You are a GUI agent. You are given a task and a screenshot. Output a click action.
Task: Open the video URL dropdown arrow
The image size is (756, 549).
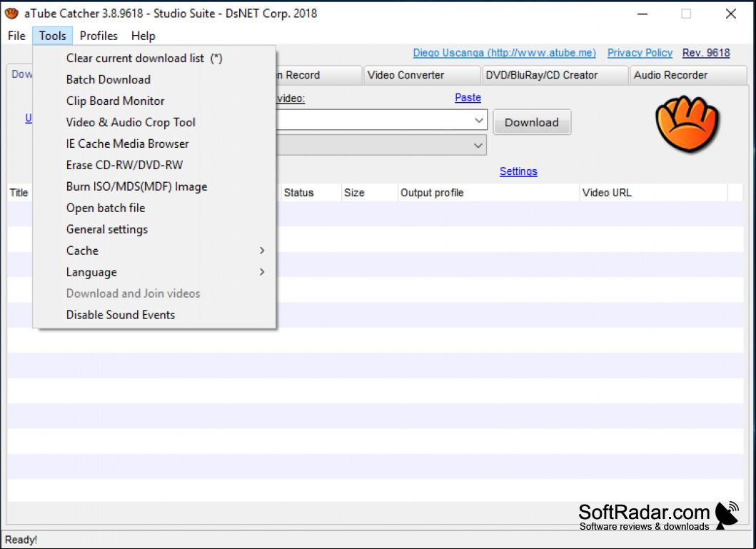[x=479, y=120]
